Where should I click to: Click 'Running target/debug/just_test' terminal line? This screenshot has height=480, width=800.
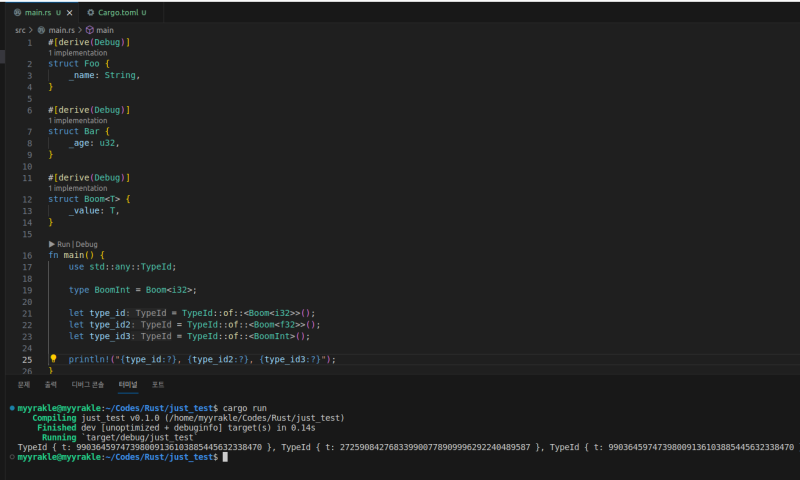point(118,437)
